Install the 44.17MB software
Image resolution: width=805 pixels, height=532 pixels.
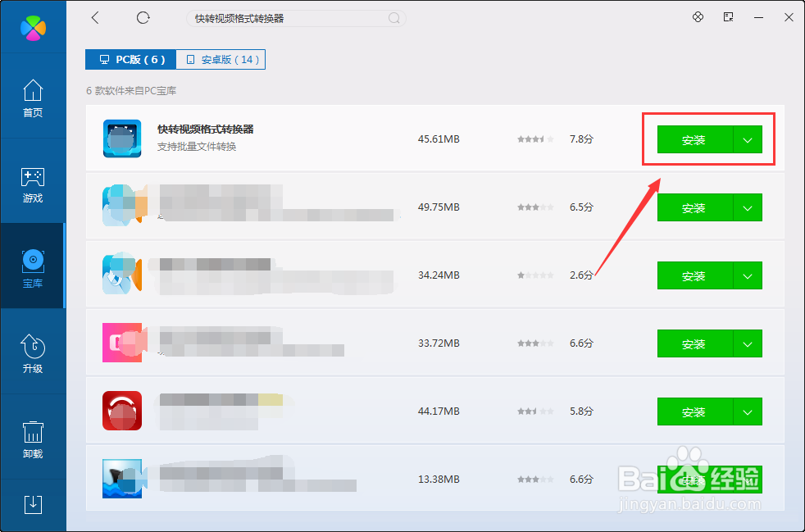point(694,412)
